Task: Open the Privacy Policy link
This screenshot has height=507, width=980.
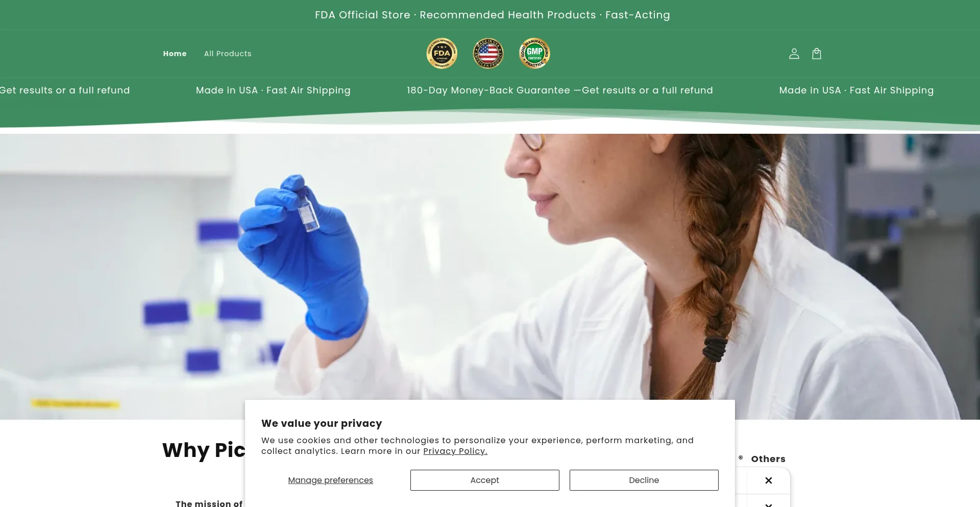Action: [455, 451]
